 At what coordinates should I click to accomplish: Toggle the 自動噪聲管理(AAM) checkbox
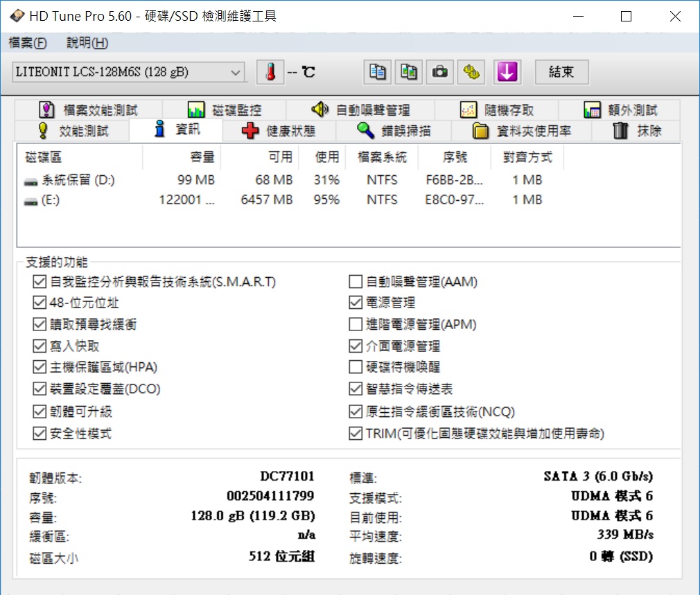tap(356, 282)
